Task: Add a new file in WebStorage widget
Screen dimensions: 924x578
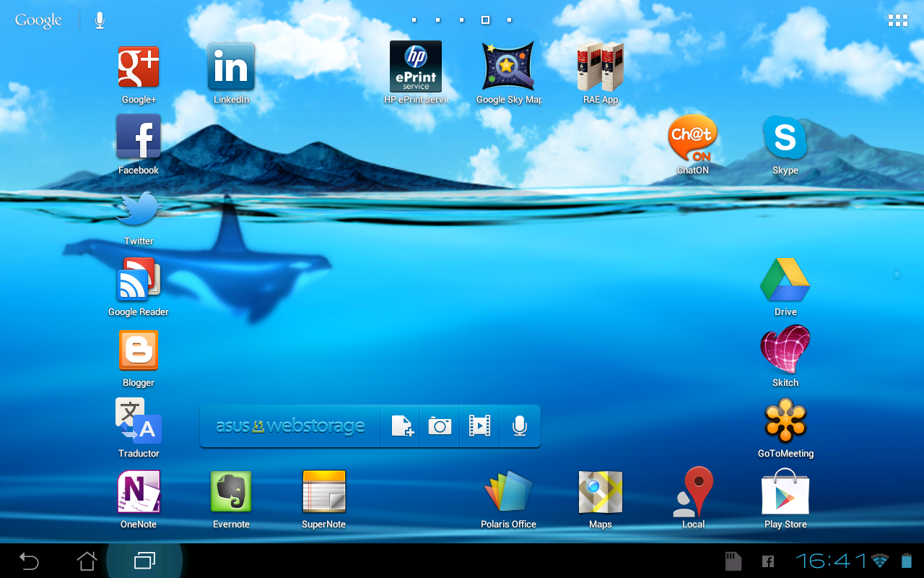Action: tap(402, 426)
